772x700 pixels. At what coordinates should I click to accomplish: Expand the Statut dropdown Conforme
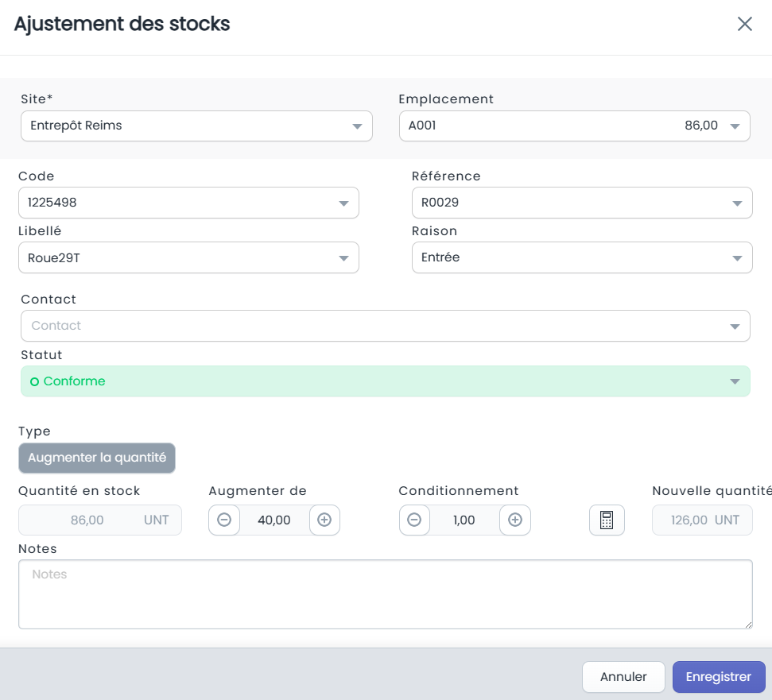coord(385,381)
